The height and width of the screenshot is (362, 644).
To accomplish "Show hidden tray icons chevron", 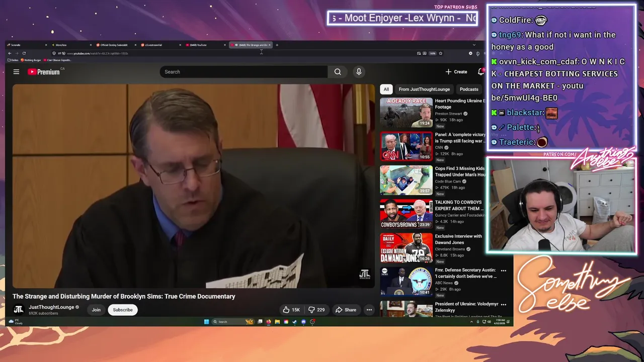I will pyautogui.click(x=471, y=322).
